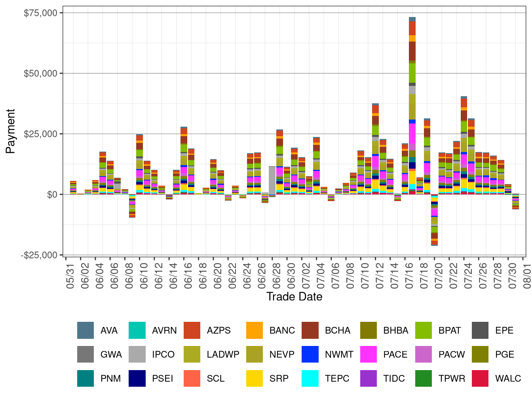
Task: Click the AZPS legend color swatch
Action: click(x=192, y=331)
